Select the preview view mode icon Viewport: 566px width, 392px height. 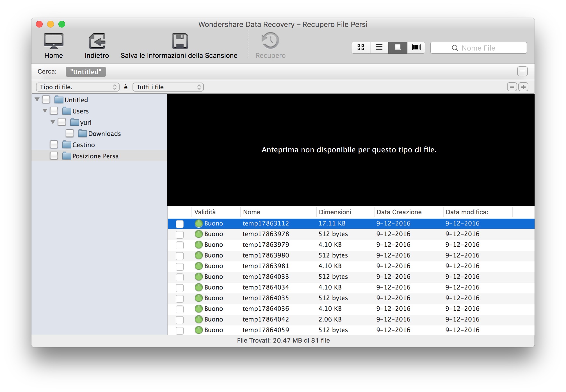click(x=398, y=47)
